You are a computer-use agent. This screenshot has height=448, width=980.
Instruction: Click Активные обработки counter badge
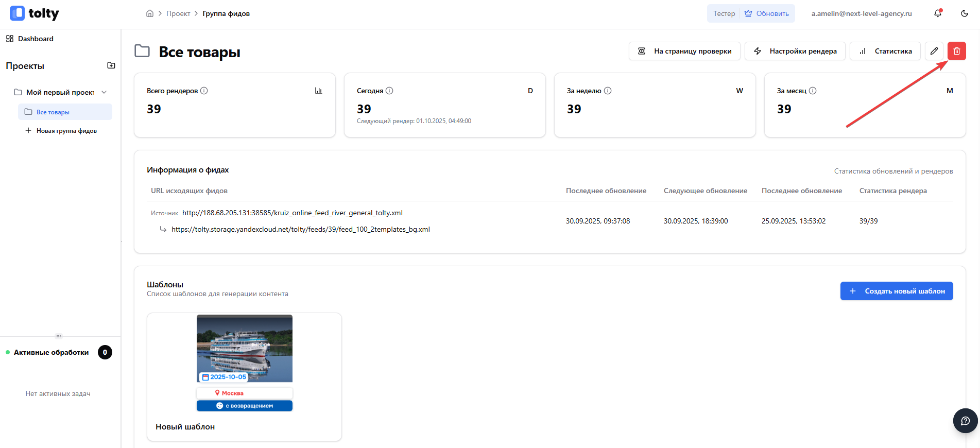point(105,352)
